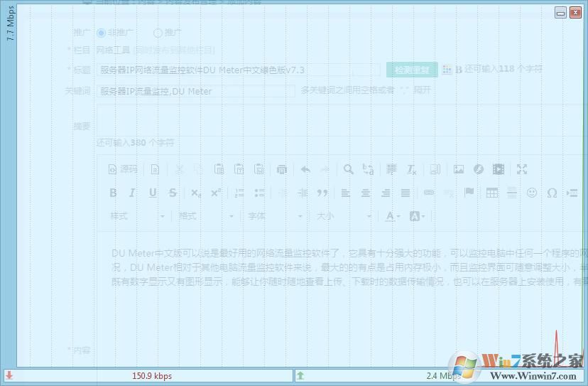Click the 7.7 Mbps scale label
Screen dimensions: 588x386
(x=10, y=23)
